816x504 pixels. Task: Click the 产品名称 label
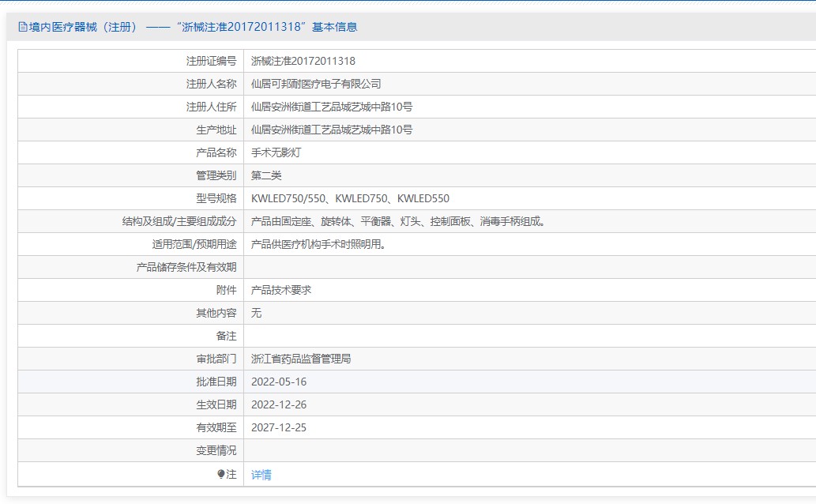[216, 152]
